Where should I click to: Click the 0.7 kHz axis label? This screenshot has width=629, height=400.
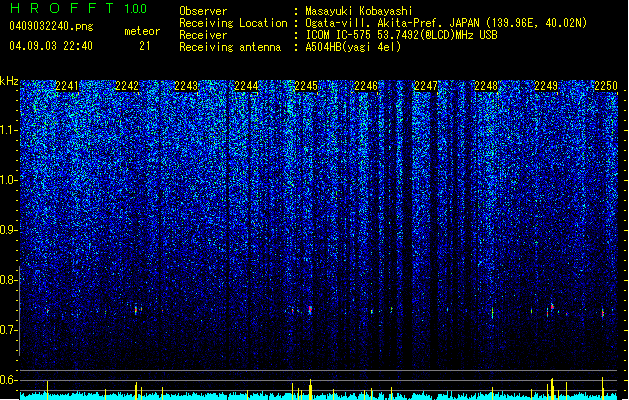click(x=9, y=330)
